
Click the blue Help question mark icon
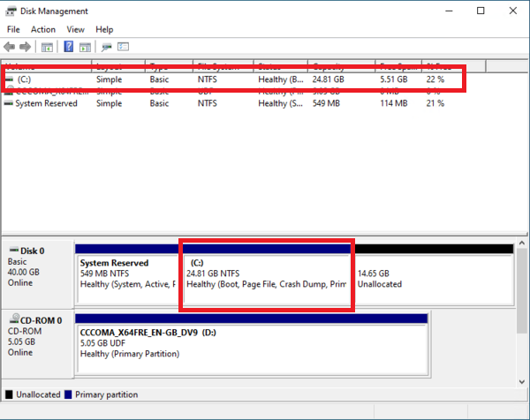tap(69, 47)
